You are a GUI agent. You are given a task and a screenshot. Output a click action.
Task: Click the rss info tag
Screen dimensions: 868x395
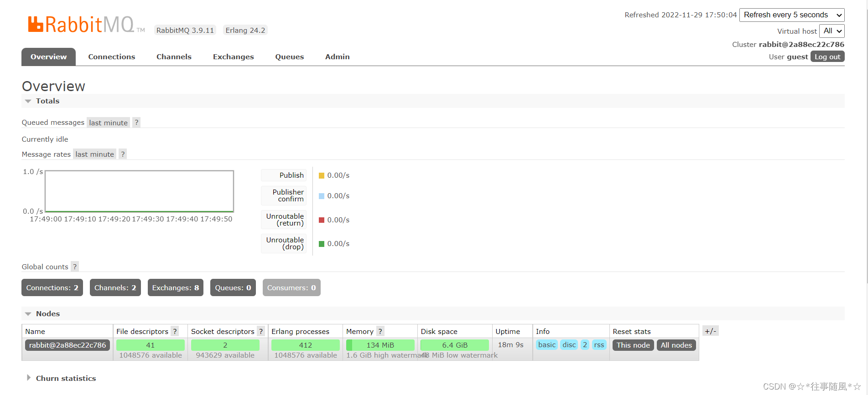[599, 345]
